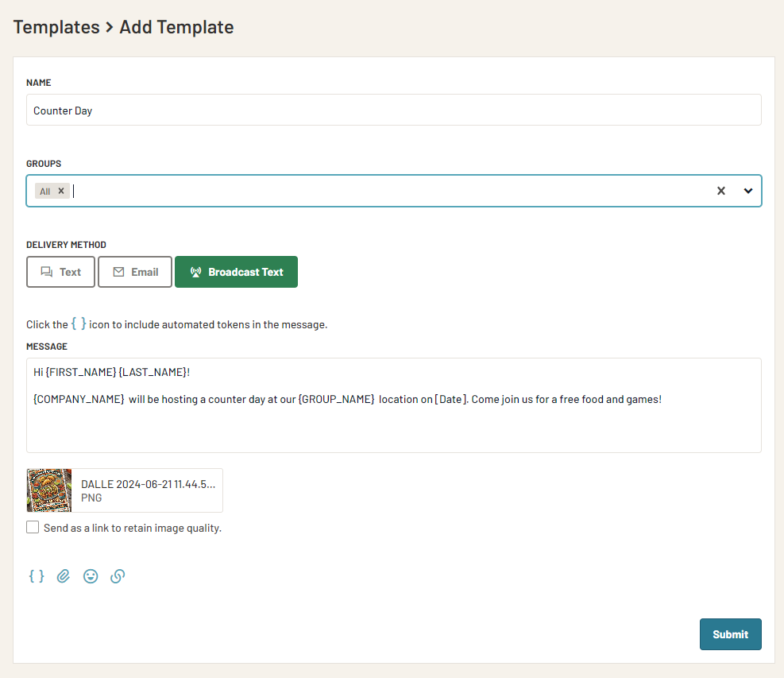This screenshot has width=784, height=678.
Task: Select the Email delivery method icon
Action: [x=118, y=271]
